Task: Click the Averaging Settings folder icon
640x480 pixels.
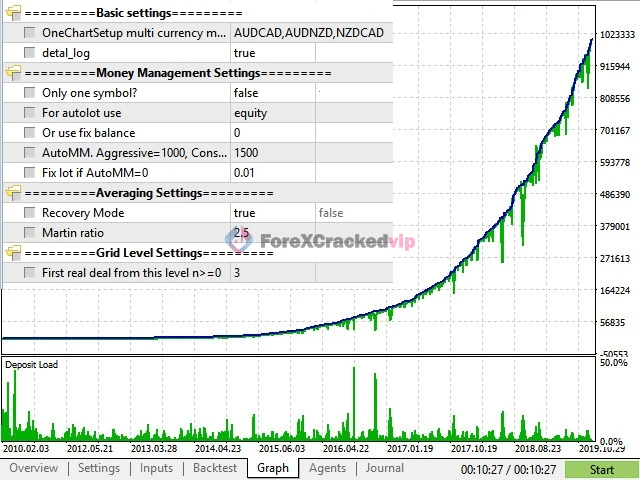Action: tap(12, 193)
